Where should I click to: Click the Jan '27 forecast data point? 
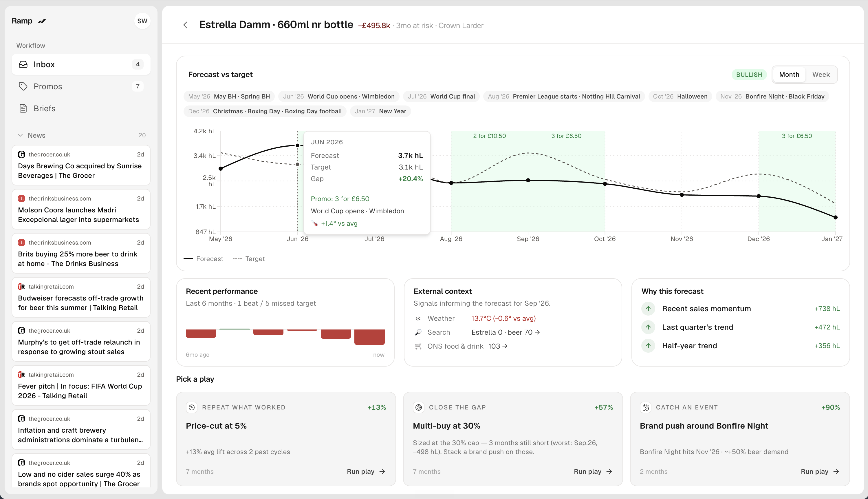836,217
